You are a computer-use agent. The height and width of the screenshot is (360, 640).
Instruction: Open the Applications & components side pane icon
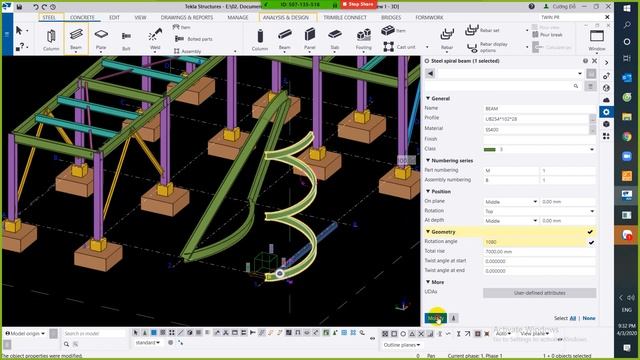(x=606, y=136)
